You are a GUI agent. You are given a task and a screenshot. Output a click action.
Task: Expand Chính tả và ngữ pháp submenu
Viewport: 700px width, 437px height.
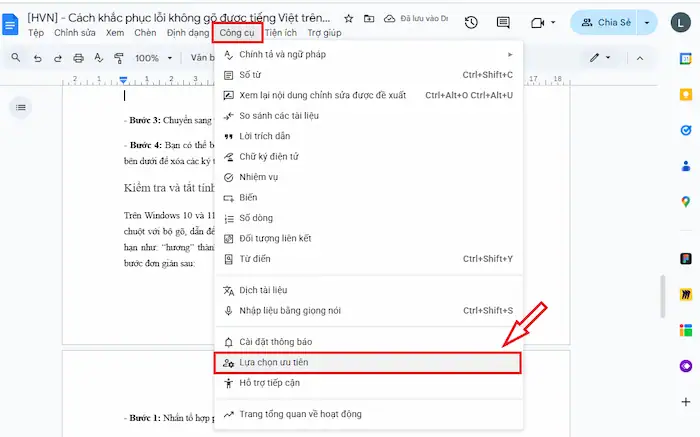pyautogui.click(x=366, y=54)
